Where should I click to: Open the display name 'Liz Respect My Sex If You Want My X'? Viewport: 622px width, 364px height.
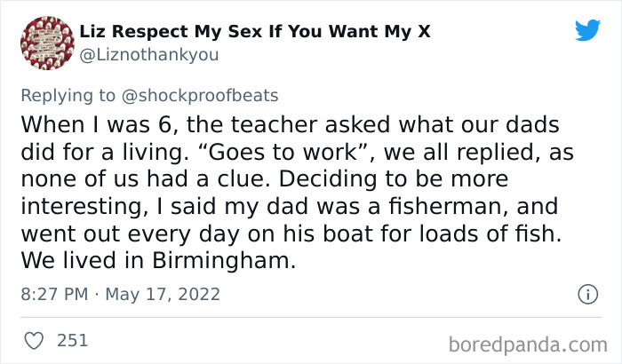pyautogui.click(x=254, y=32)
